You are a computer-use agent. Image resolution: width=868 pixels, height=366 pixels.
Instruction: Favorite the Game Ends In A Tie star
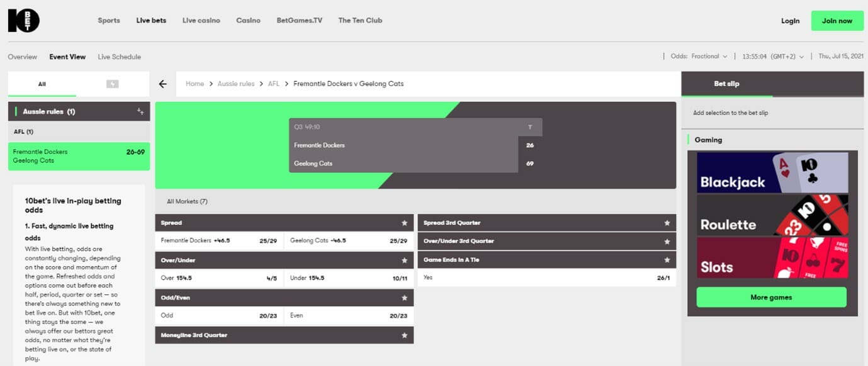pos(667,260)
